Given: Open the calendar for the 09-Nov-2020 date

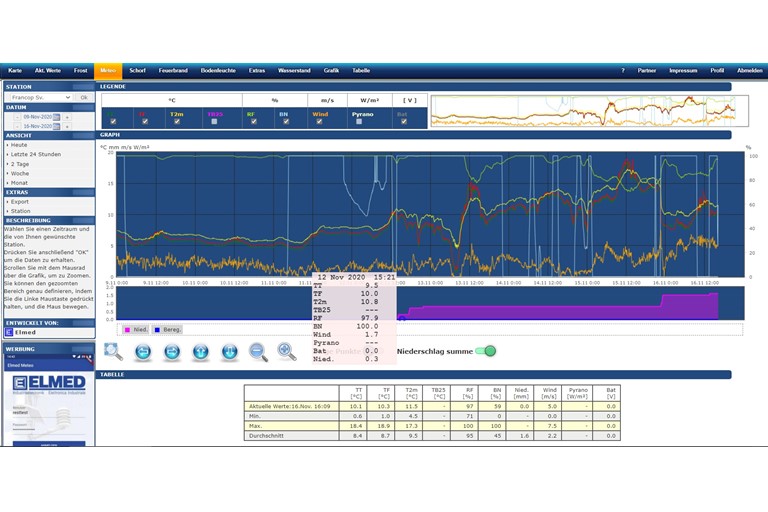Looking at the screenshot, I should coord(57,117).
